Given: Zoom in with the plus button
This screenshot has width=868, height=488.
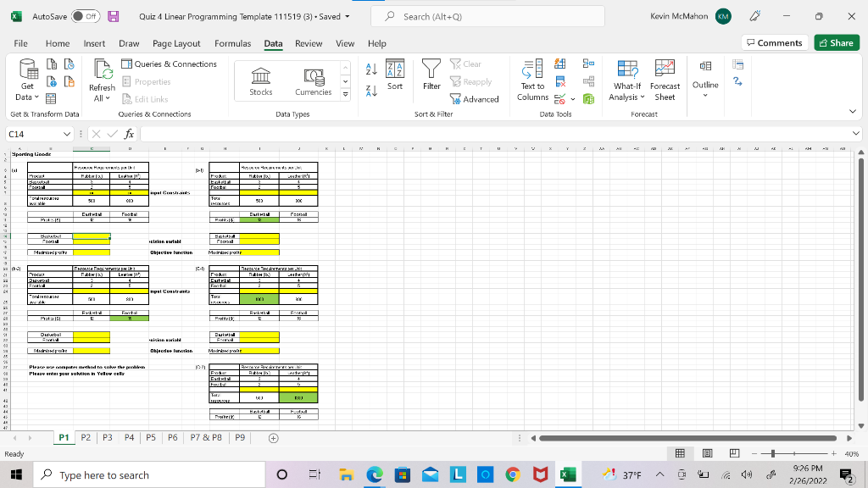Looking at the screenshot, I should click(834, 454).
